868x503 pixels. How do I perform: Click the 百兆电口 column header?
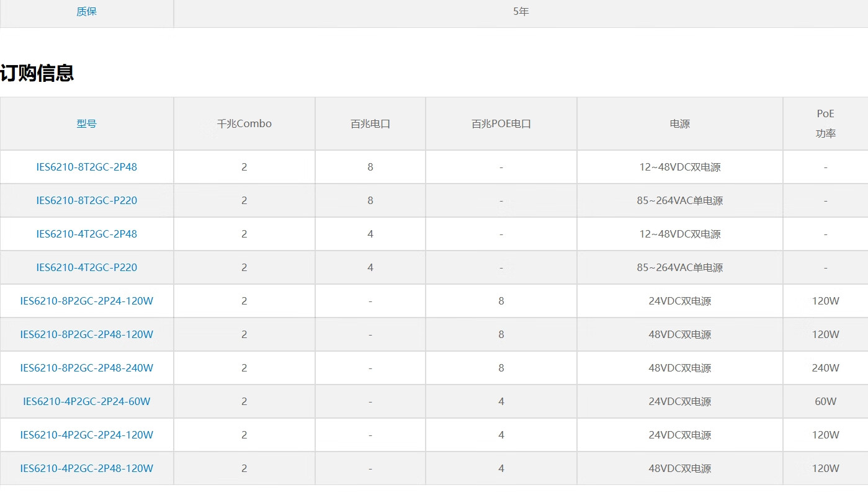[x=370, y=123]
